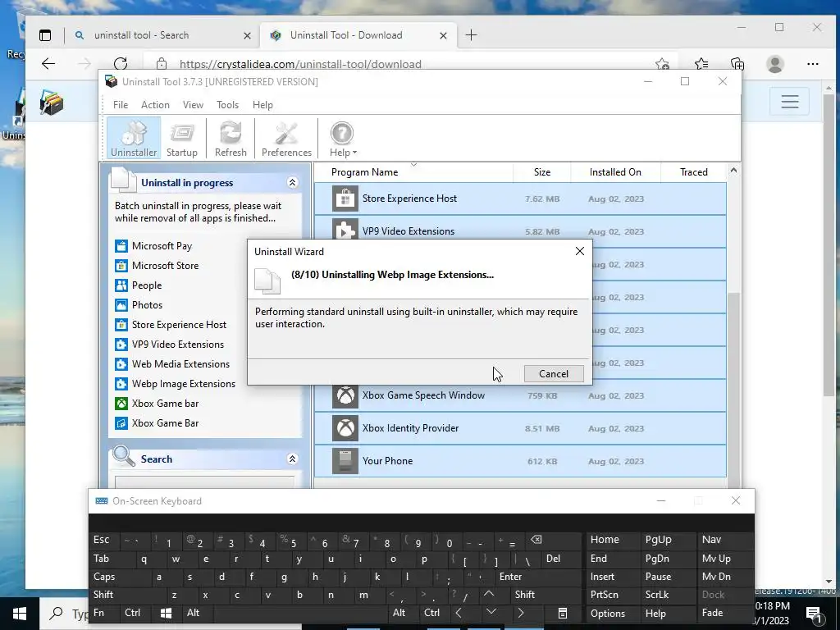Switch to the uninstall tool - Search tab
Image resolution: width=840 pixels, height=630 pixels.
[x=161, y=35]
